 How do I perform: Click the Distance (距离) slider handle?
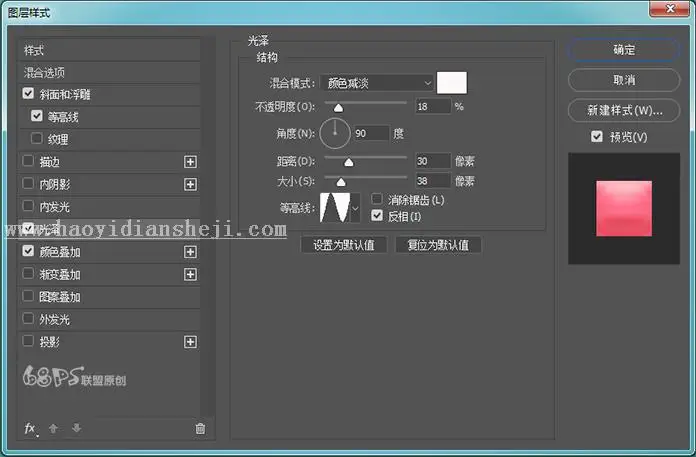pos(349,162)
